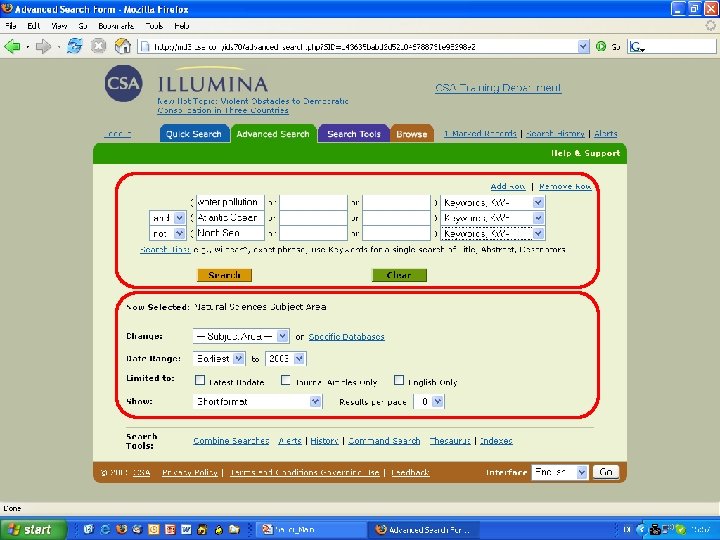Screen dimensions: 720x540
Task: Expand first row Keywords field dropdown
Action: click(538, 202)
